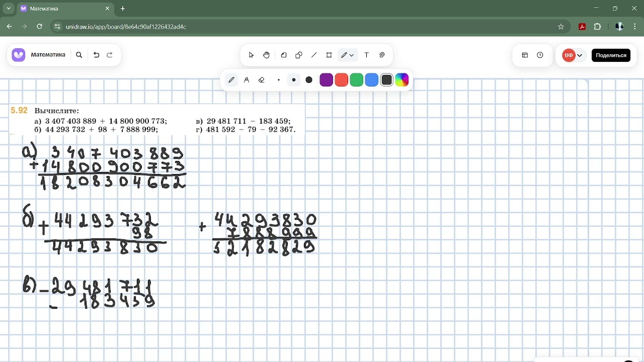
Task: Choose the eraser tool
Action: [262, 80]
